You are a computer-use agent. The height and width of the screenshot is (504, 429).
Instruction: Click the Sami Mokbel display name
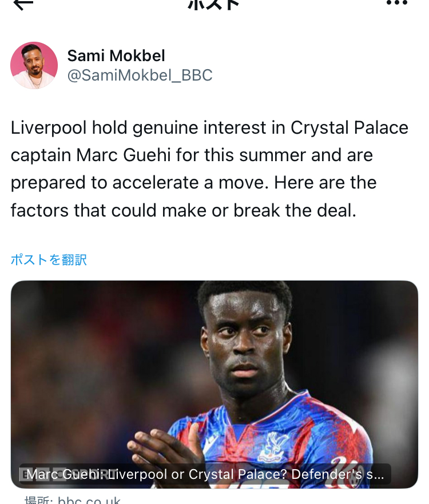(116, 55)
